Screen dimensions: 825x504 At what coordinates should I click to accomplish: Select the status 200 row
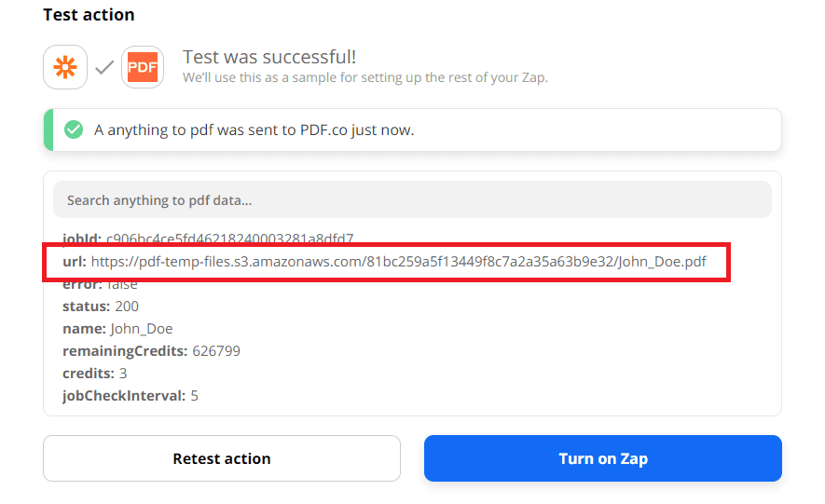click(x=101, y=306)
